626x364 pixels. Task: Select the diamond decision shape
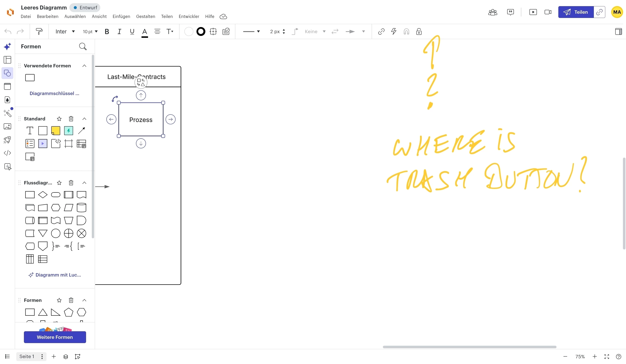(x=43, y=195)
